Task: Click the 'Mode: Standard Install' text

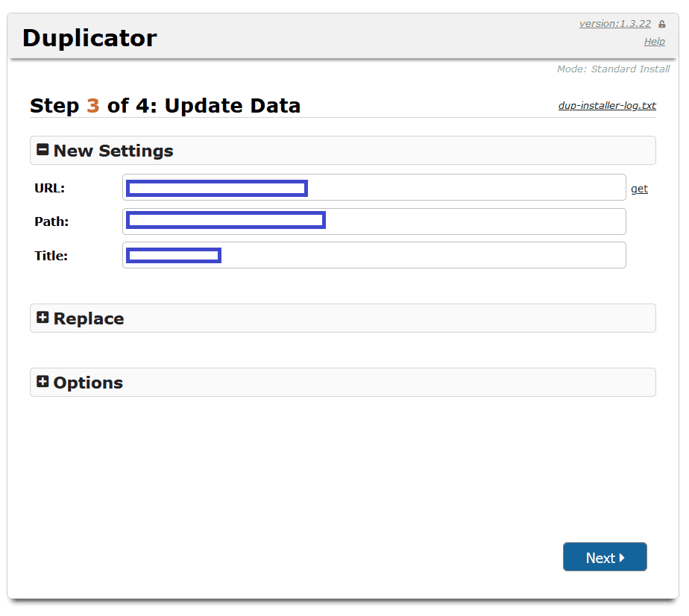Action: [x=613, y=69]
